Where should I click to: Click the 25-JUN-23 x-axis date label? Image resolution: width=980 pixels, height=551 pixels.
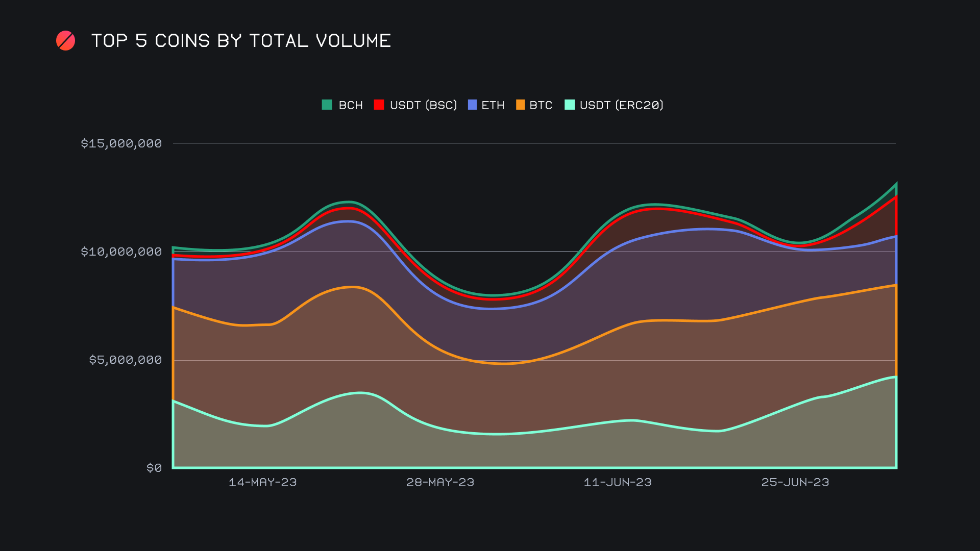(x=795, y=482)
